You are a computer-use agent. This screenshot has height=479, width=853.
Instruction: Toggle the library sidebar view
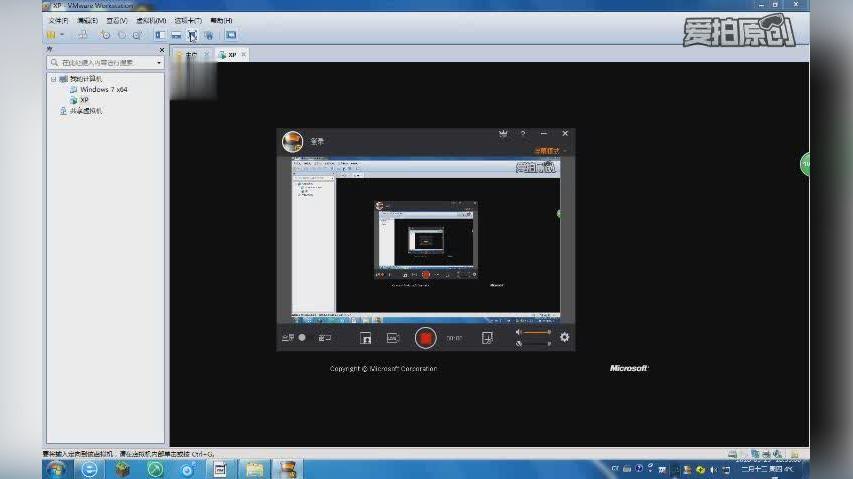160,35
